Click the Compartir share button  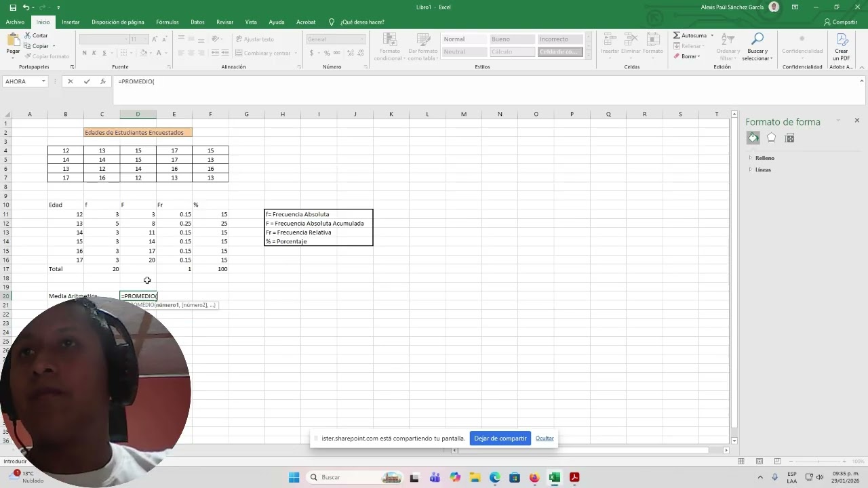click(840, 22)
